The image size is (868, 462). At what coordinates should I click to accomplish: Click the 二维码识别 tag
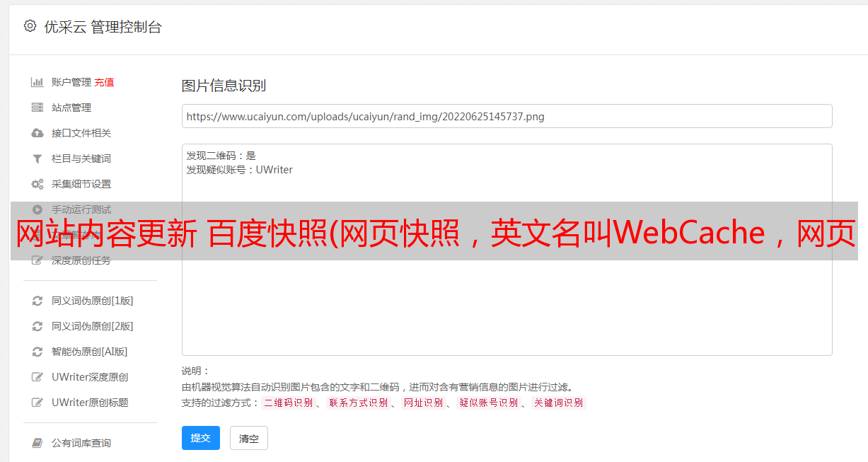point(289,403)
